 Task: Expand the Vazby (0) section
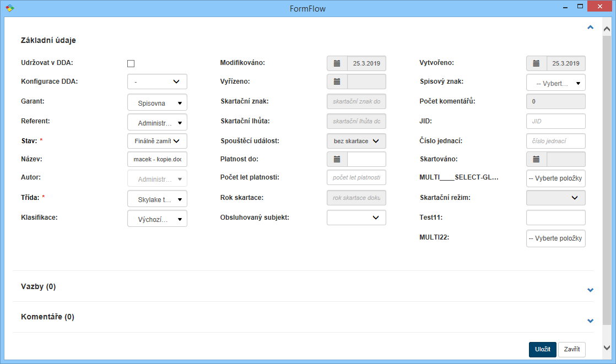(590, 290)
